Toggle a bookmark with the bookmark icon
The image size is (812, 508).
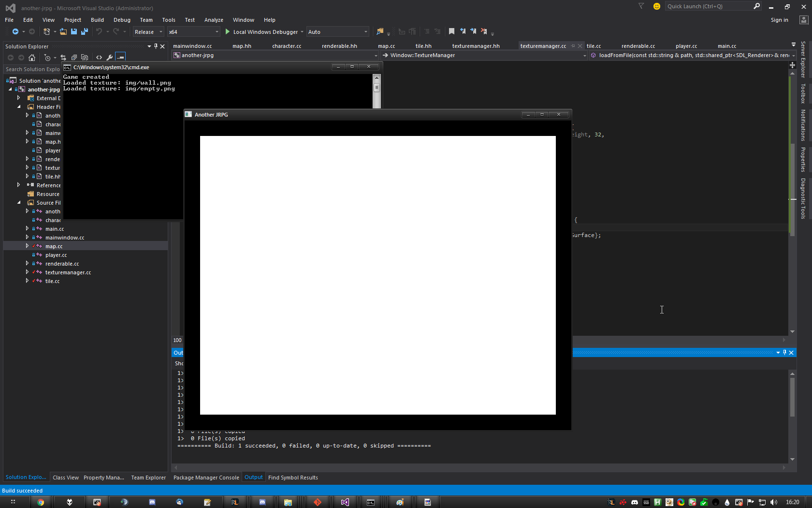pos(451,31)
